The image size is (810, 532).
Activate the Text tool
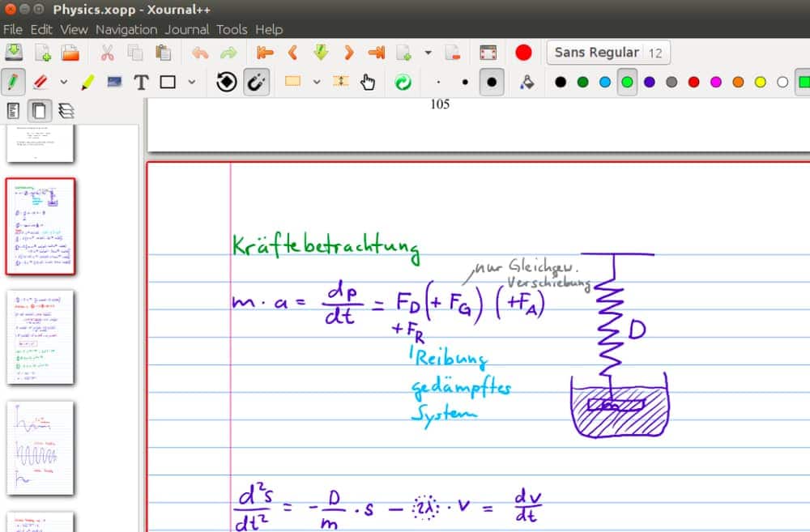(x=141, y=82)
